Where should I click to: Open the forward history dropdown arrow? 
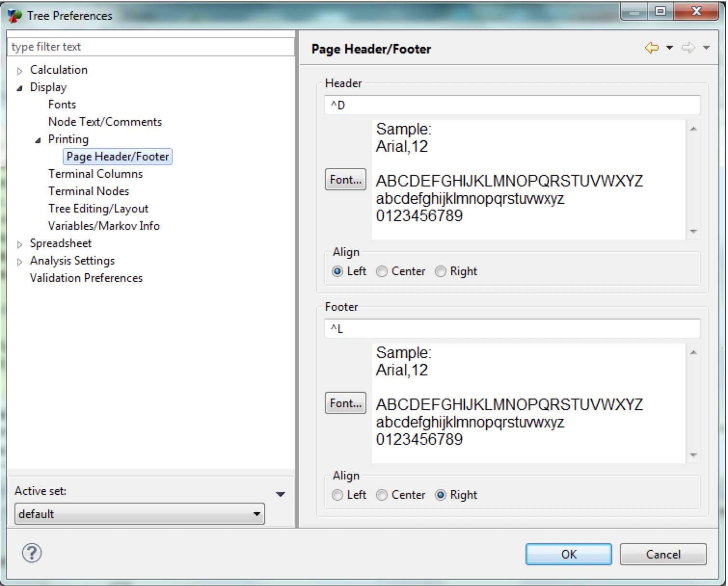tap(706, 48)
